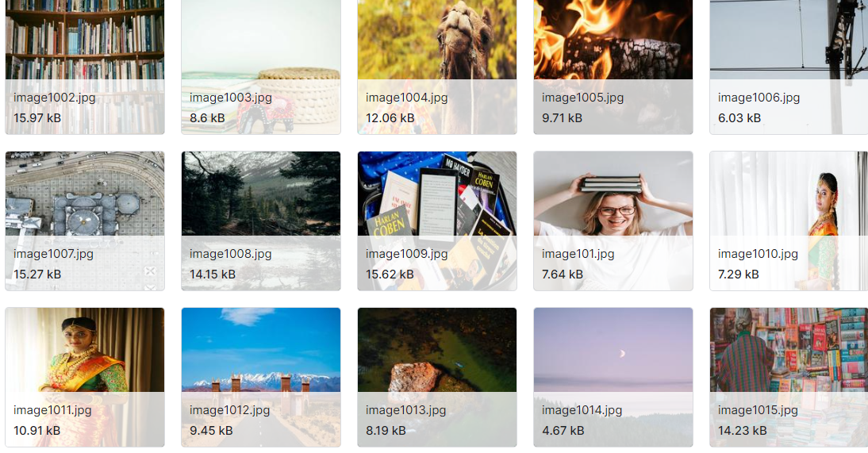Click the image1009.jpg filename label
This screenshot has height=453, width=868.
406,254
